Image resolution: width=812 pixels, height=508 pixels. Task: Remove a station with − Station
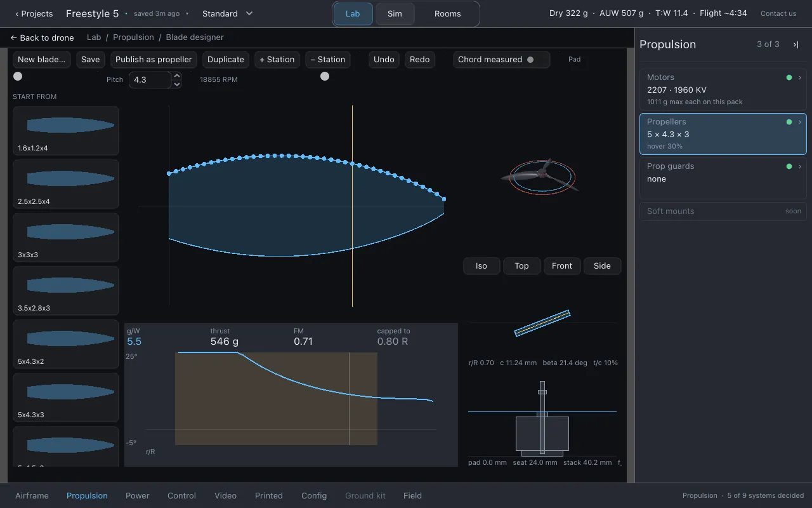[328, 60]
